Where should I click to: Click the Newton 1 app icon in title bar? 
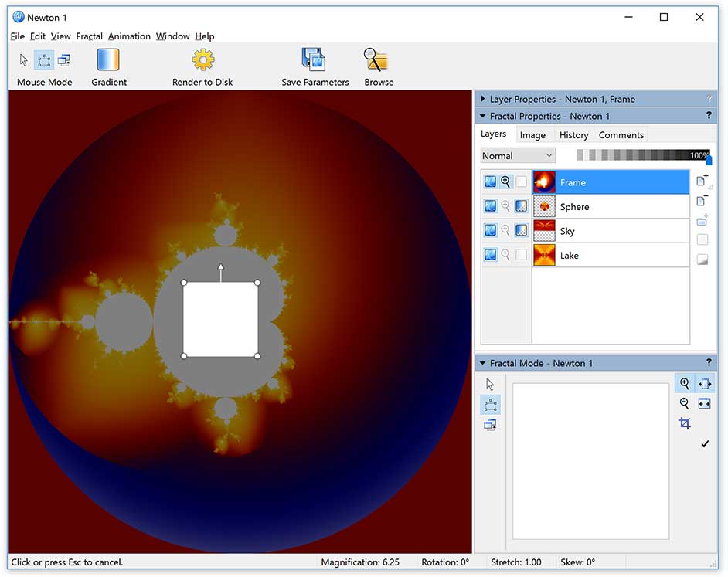pyautogui.click(x=19, y=17)
